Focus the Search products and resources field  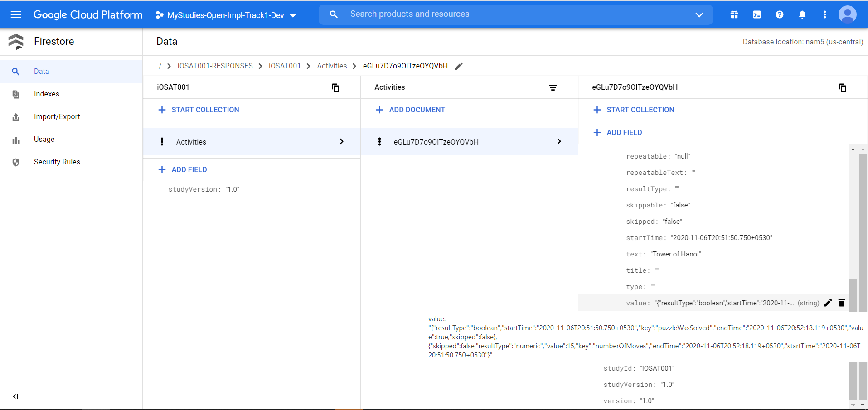tap(516, 14)
